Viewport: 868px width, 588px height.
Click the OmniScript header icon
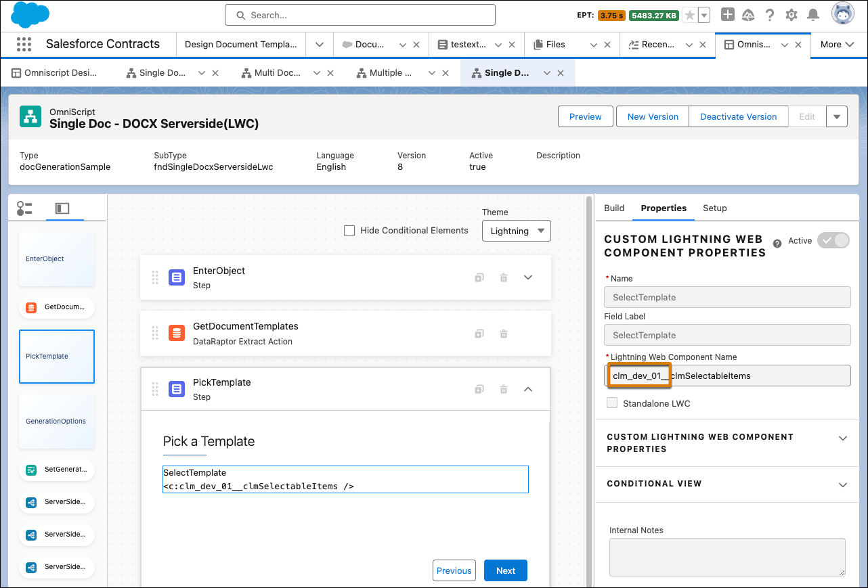tap(30, 117)
